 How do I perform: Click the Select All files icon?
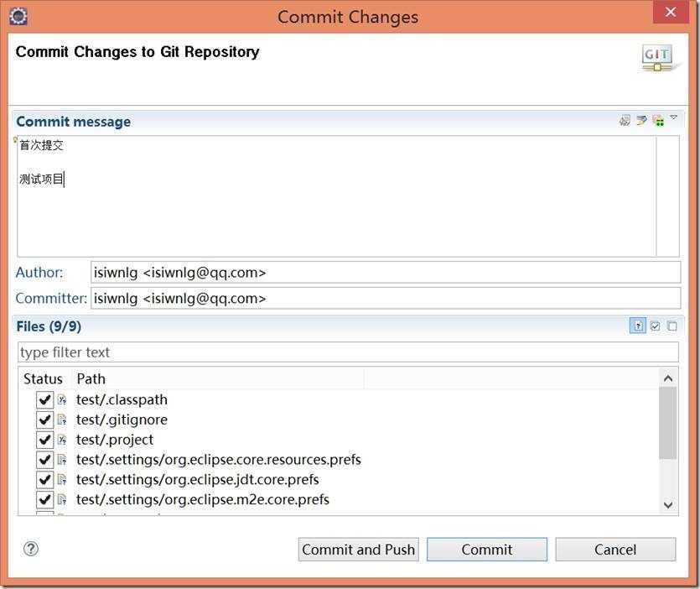point(655,326)
